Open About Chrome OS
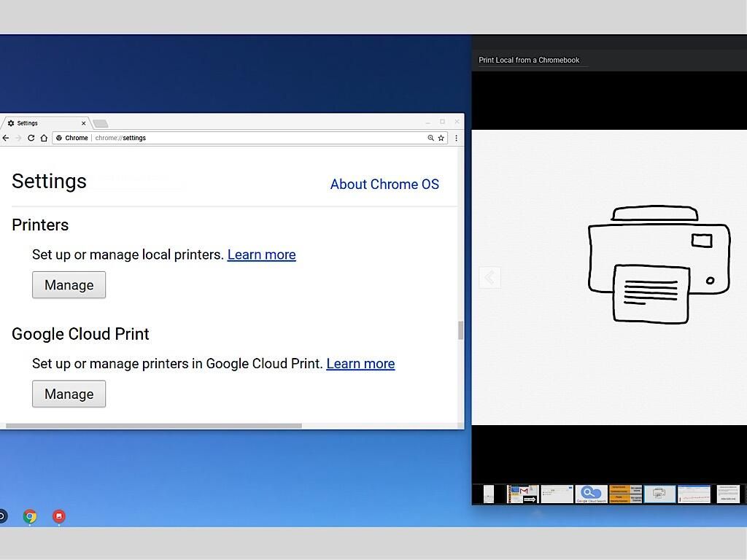Image resolution: width=747 pixels, height=560 pixels. (384, 184)
